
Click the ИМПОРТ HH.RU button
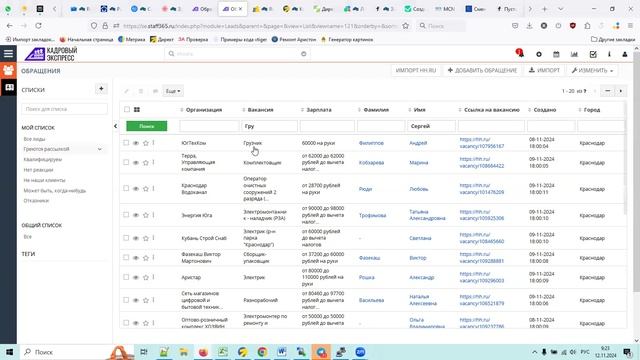pyautogui.click(x=416, y=70)
